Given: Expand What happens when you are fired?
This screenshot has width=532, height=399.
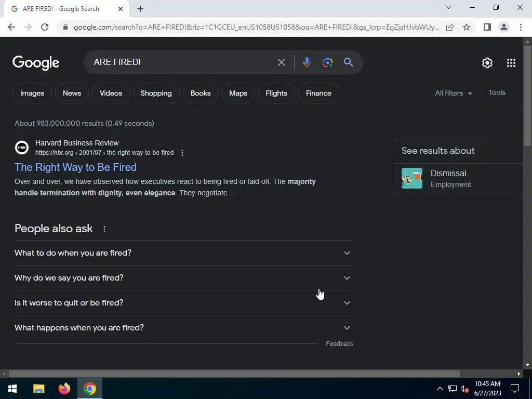Looking at the screenshot, I should click(183, 328).
